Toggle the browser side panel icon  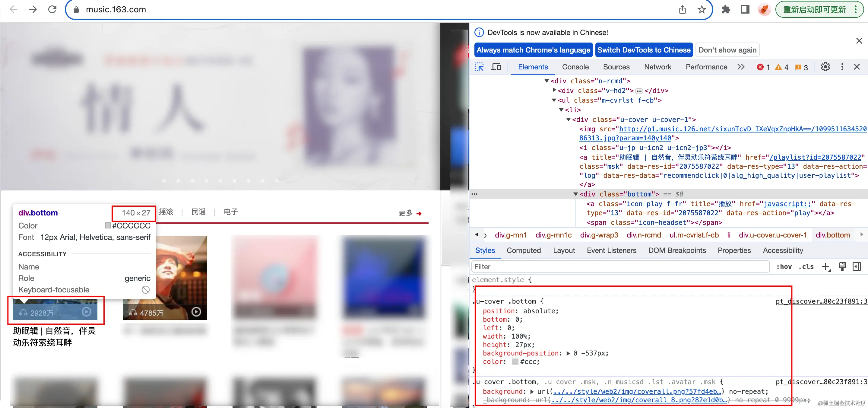tap(745, 9)
